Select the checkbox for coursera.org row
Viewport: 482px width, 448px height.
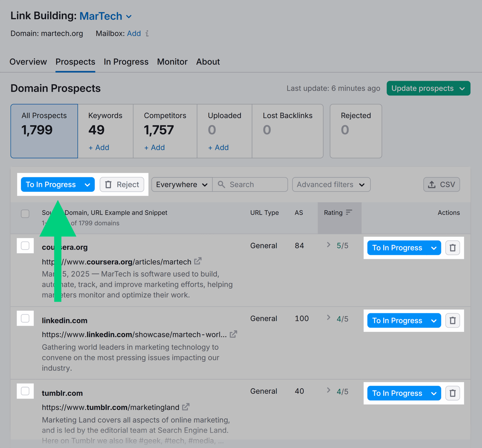coord(25,246)
